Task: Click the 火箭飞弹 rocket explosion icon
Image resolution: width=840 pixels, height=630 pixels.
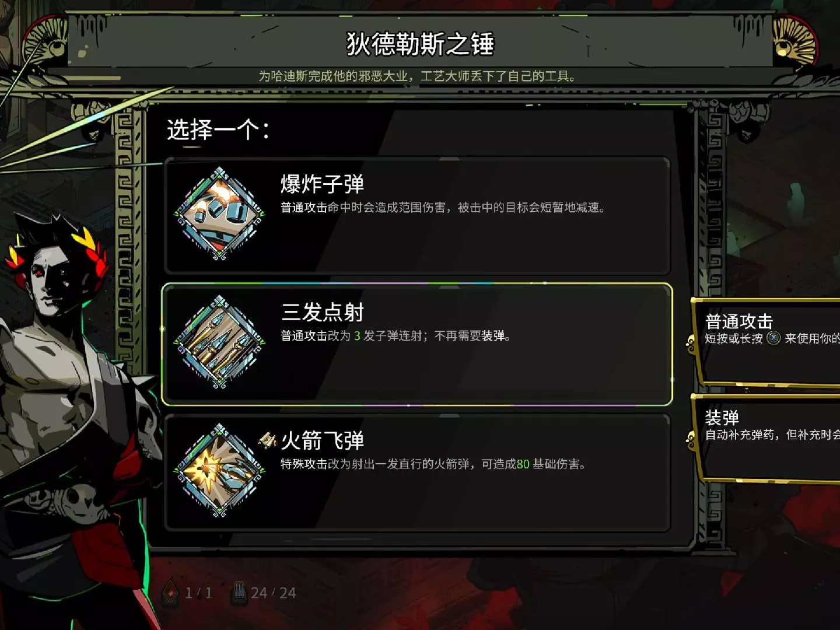Action: (220, 470)
